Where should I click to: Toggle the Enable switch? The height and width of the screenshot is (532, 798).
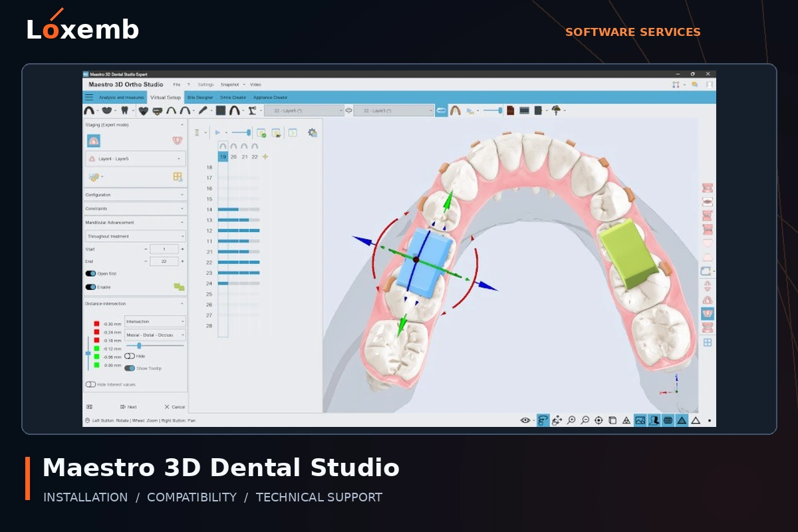point(90,287)
